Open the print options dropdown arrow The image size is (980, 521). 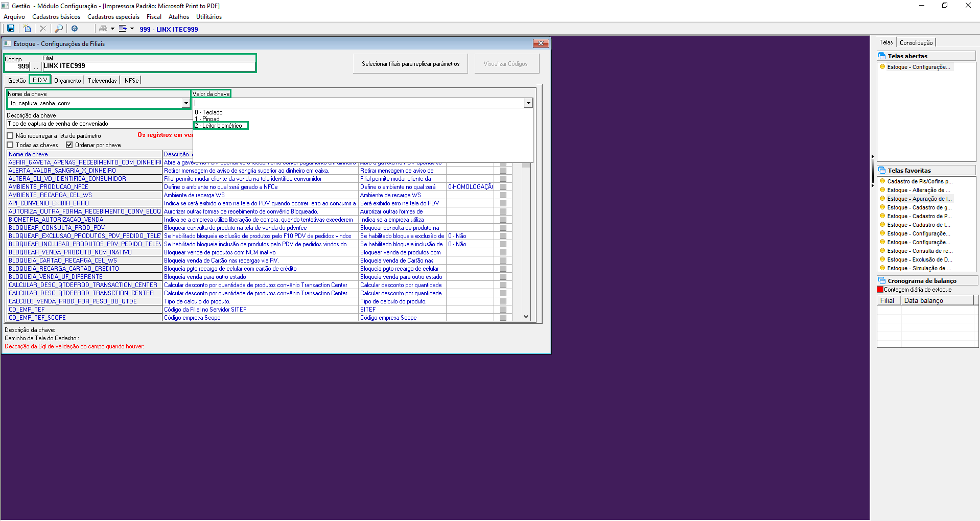pos(112,29)
